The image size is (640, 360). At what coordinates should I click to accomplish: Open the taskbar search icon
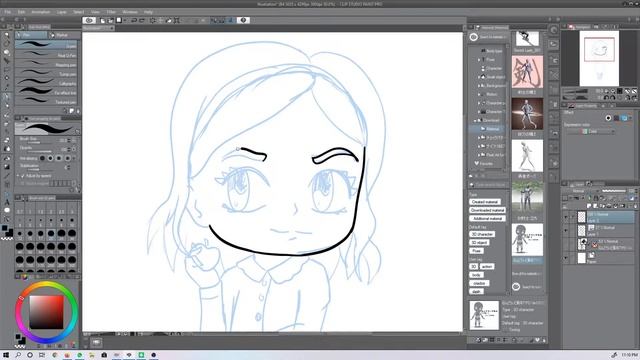pyautogui.click(x=18, y=355)
